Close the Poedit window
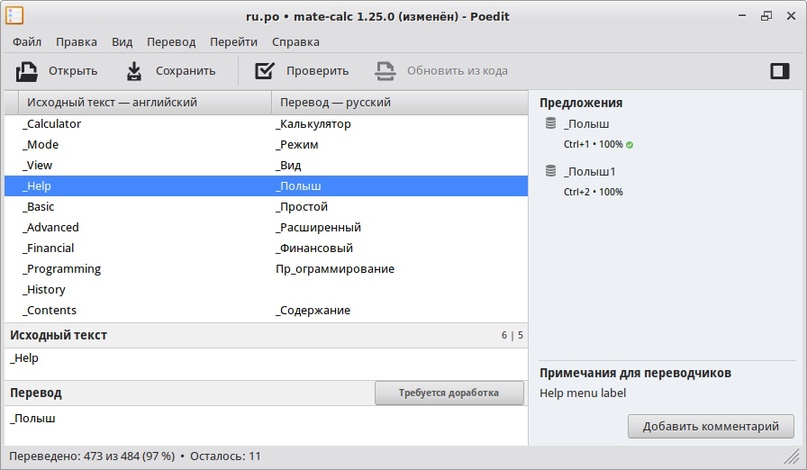Screen dimensions: 807x470 791,16
